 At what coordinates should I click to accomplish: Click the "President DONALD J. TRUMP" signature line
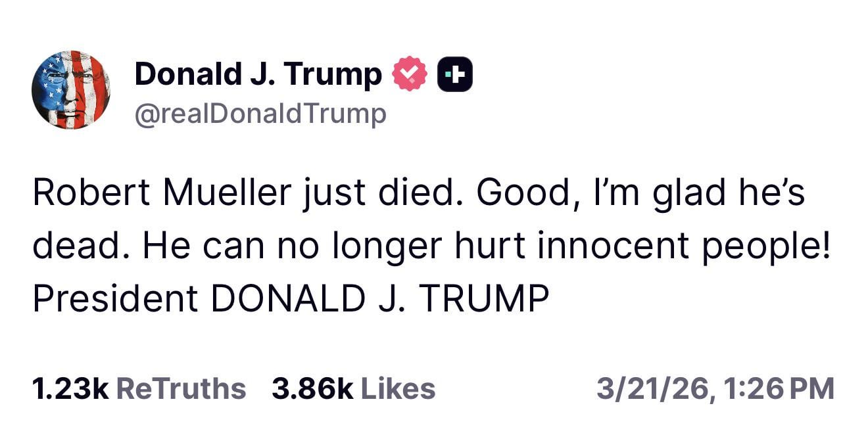click(x=290, y=299)
